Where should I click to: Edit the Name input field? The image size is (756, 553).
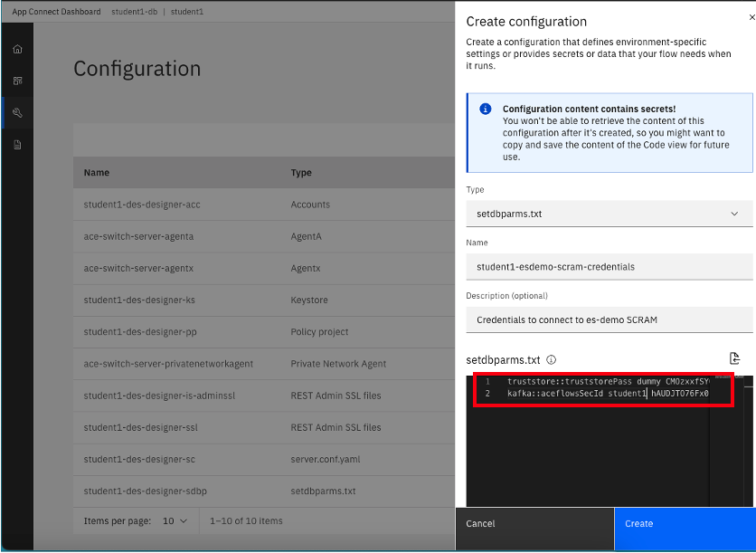click(610, 267)
